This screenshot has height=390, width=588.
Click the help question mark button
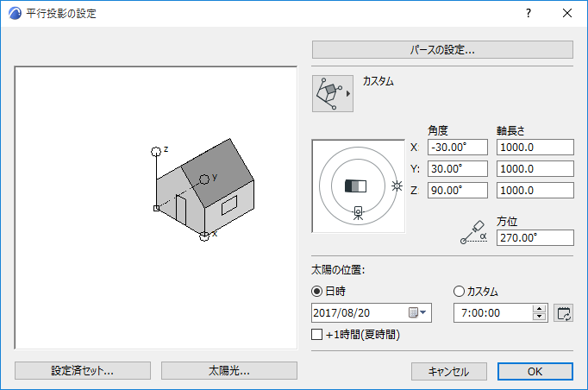coord(529,13)
